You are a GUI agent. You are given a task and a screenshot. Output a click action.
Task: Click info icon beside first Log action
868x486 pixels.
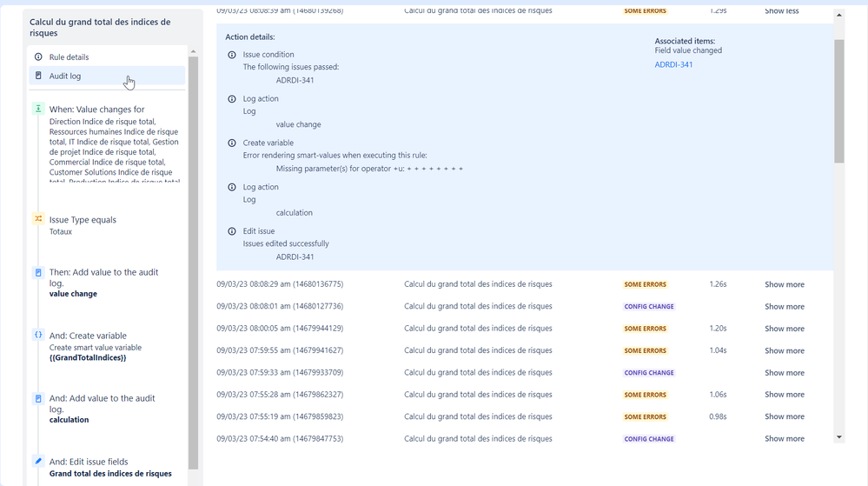pos(232,98)
